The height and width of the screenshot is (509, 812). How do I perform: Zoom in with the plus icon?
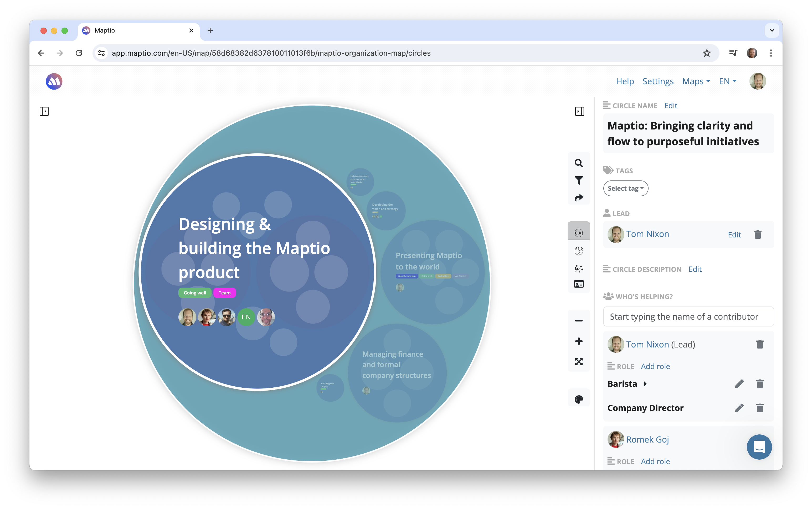pos(579,341)
